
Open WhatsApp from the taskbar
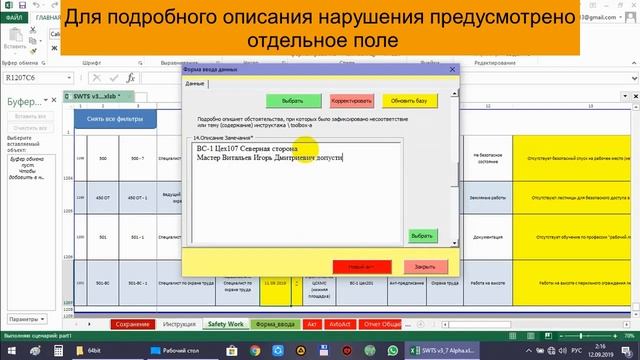click(x=393, y=351)
